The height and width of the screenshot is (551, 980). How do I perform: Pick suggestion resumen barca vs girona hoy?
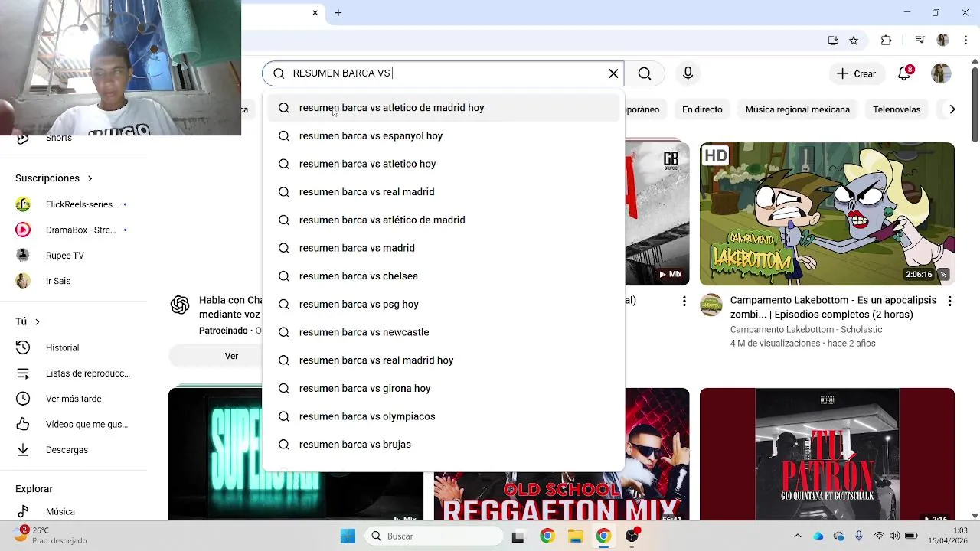(443, 389)
